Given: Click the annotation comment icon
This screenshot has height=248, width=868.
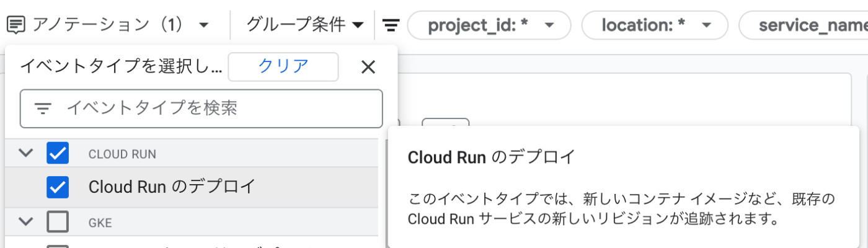Looking at the screenshot, I should tap(17, 25).
